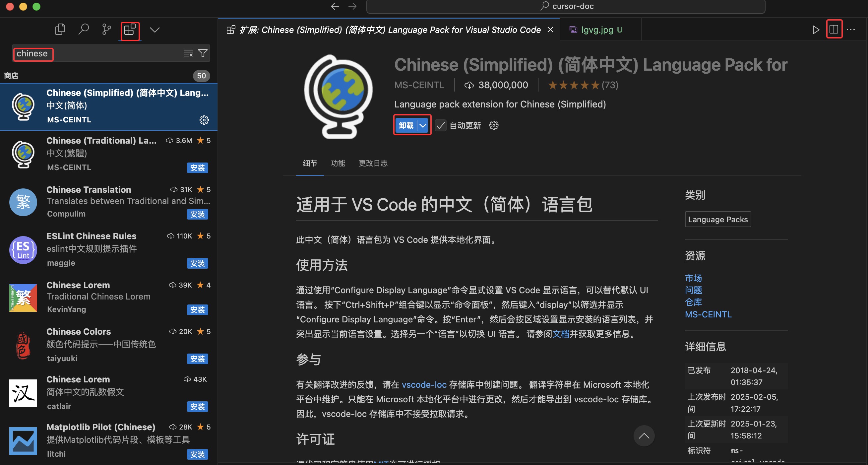This screenshot has height=465, width=868.
Task: Open the Explorer files icon
Action: coord(60,30)
